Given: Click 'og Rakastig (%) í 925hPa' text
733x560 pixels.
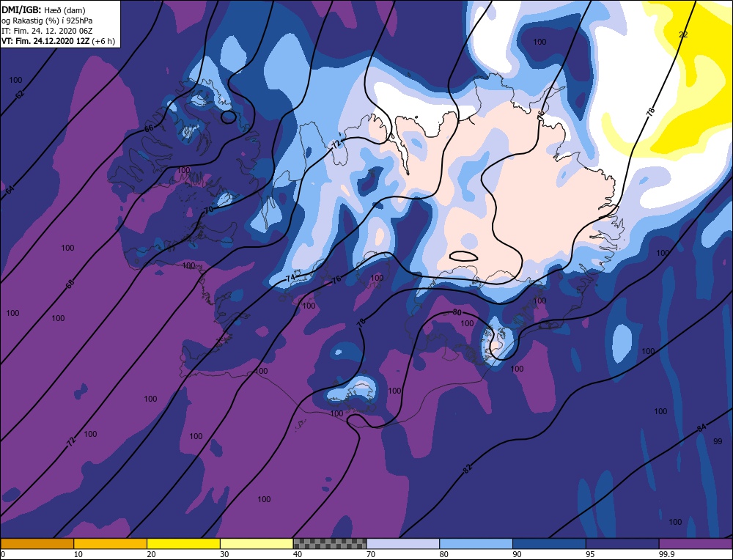Looking at the screenshot, I should pos(47,20).
